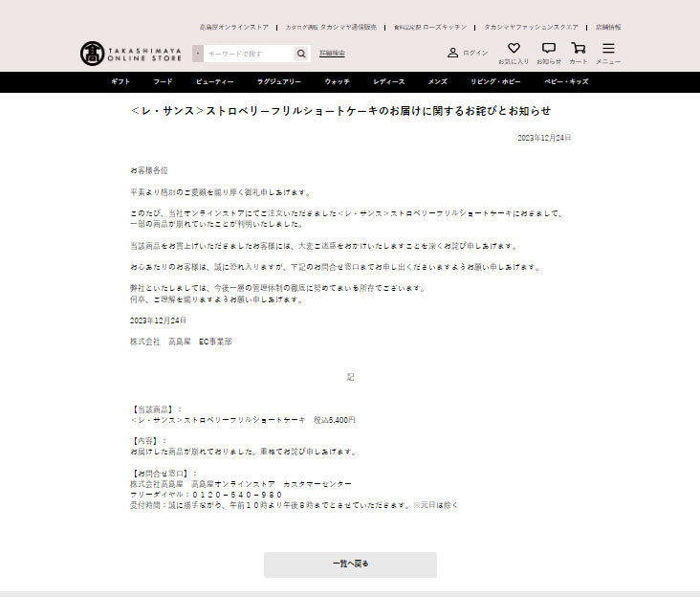The height and width of the screenshot is (597, 700).
Task: Open the shopping cart icon
Action: coord(579,48)
